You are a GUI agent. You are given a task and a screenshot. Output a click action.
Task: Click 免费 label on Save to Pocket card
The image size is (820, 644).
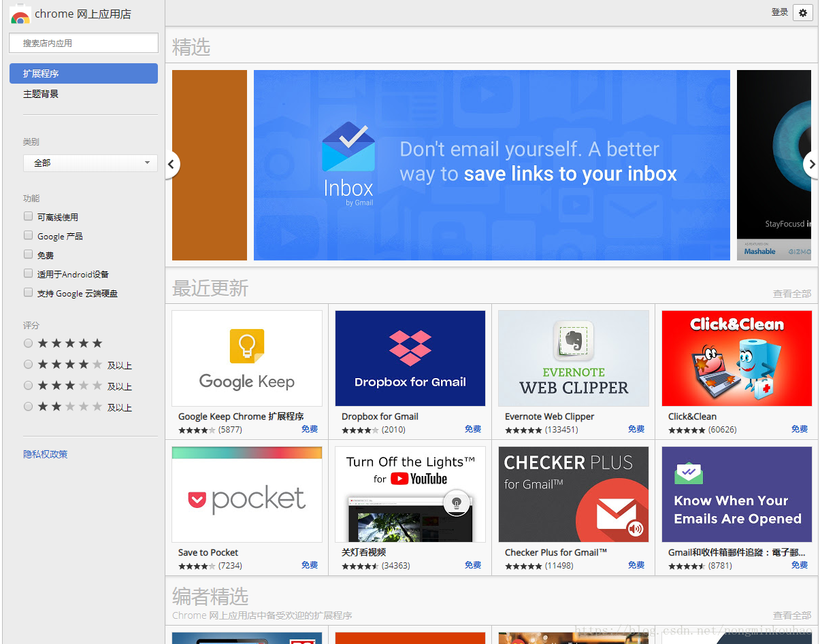[x=310, y=565]
